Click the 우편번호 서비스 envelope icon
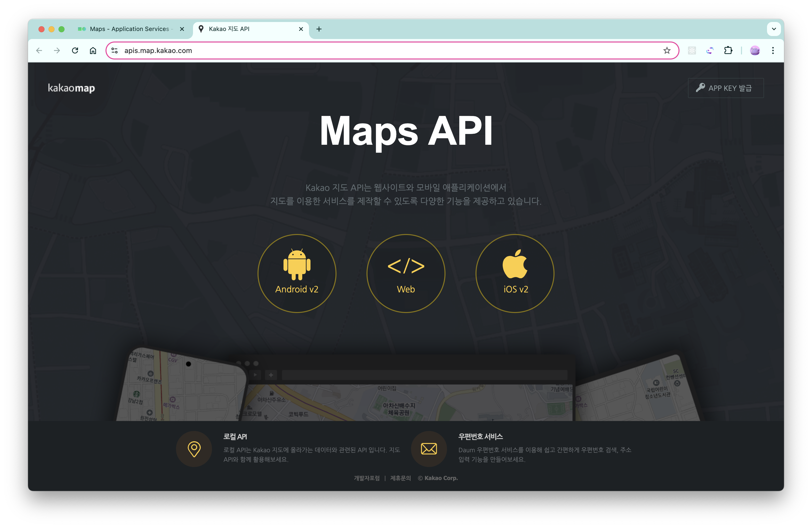The image size is (812, 528). coord(428,448)
